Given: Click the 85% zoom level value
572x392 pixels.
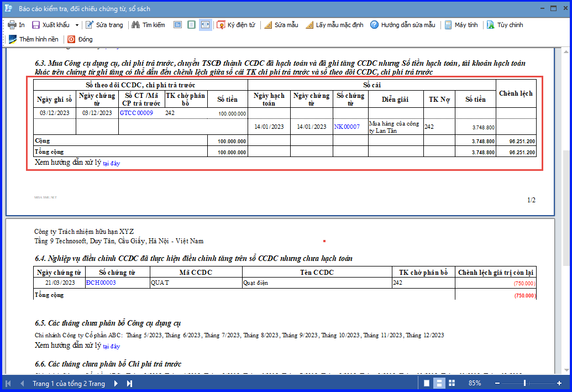Looking at the screenshot, I should tap(475, 383).
